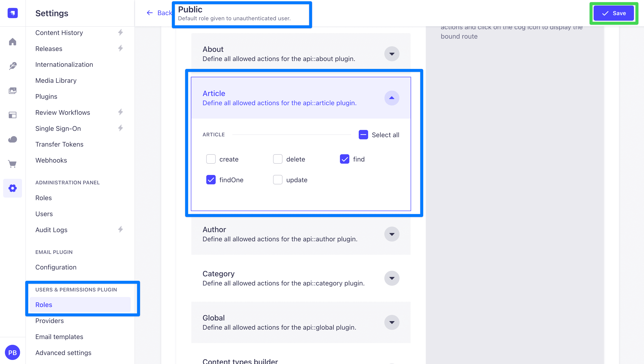Open Media Library sidebar icon

coord(13,90)
